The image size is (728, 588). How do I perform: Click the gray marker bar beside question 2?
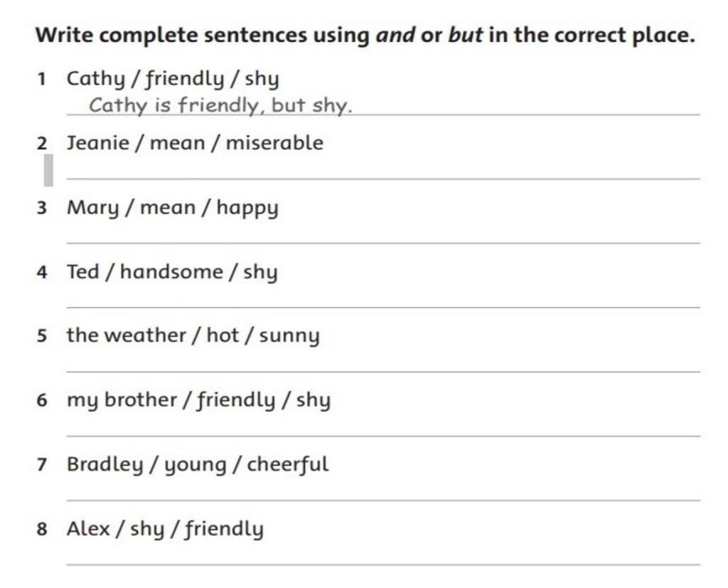pyautogui.click(x=48, y=171)
